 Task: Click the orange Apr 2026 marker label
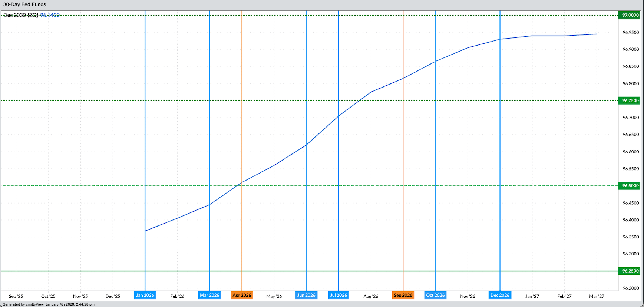(x=242, y=295)
